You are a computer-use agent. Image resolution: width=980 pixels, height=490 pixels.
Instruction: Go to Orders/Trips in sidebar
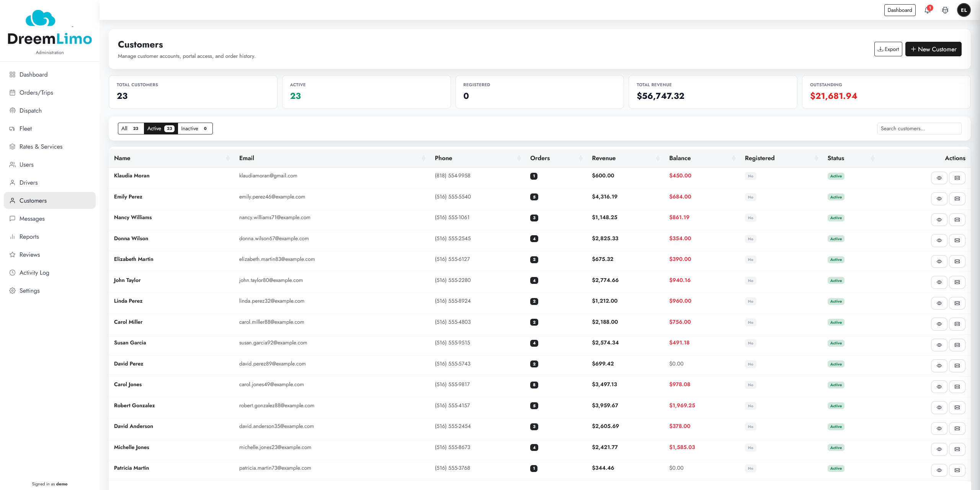50,92
